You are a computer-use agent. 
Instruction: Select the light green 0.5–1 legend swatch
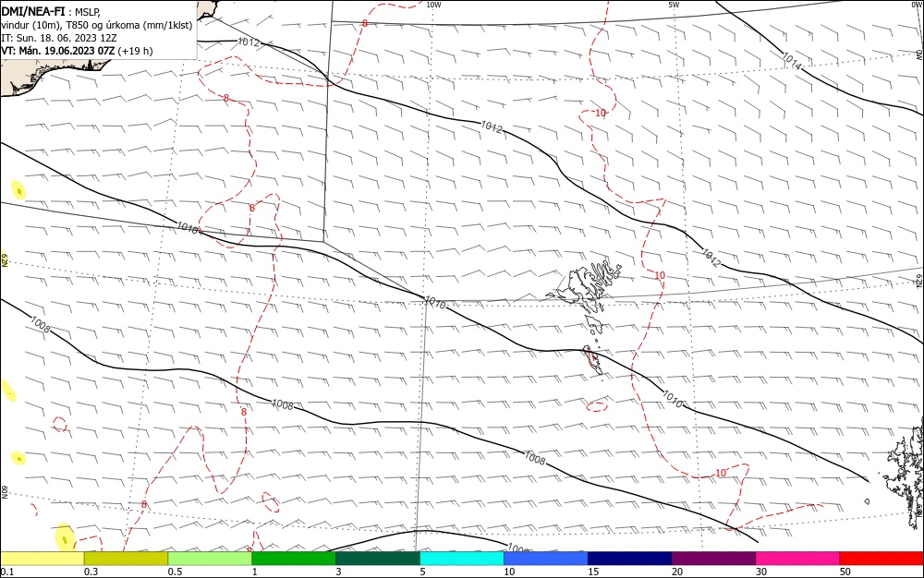tap(210, 559)
